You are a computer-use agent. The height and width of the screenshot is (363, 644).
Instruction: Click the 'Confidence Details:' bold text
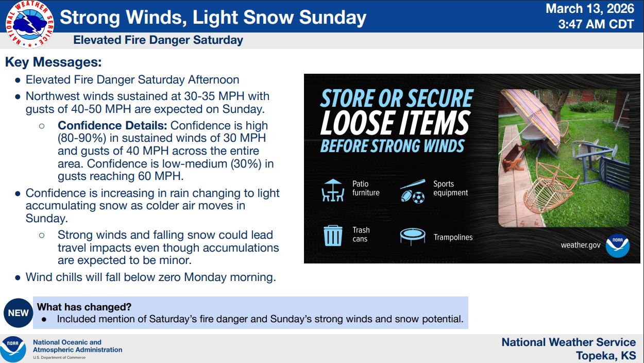(112, 125)
